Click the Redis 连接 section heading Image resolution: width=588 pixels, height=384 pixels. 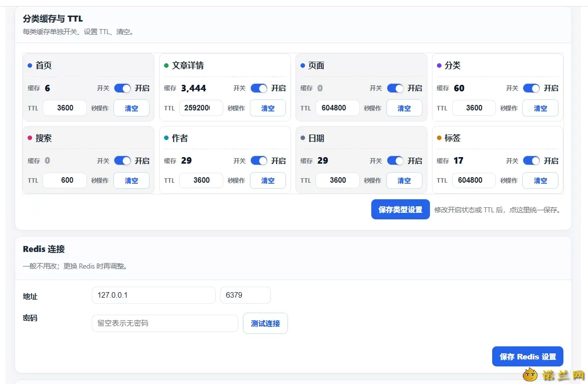click(44, 249)
